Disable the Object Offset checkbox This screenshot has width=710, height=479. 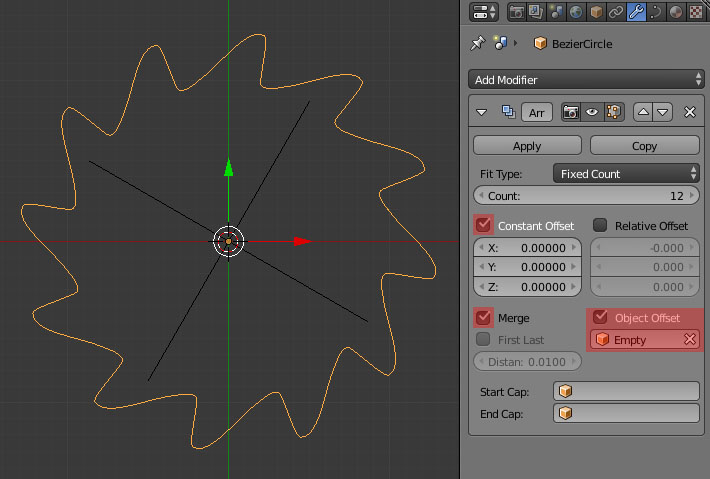pos(600,317)
